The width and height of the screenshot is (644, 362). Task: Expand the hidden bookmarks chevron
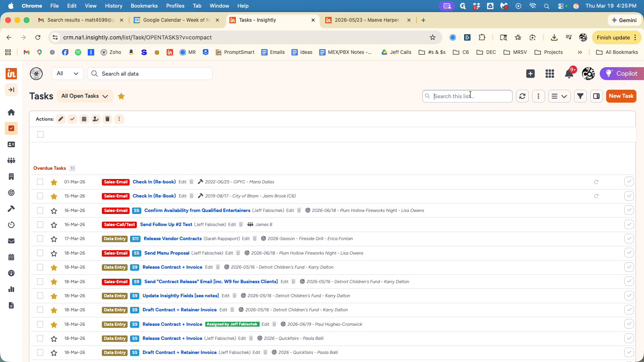(580, 52)
